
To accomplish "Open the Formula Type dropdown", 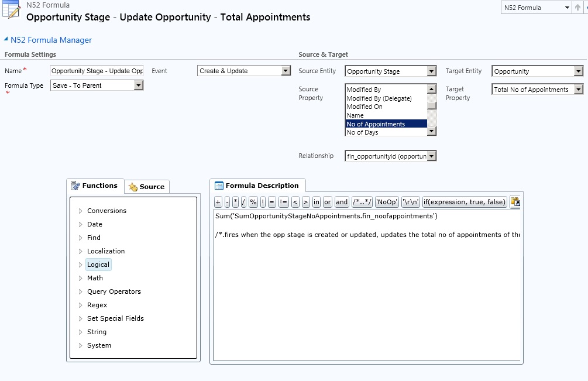I will point(138,85).
